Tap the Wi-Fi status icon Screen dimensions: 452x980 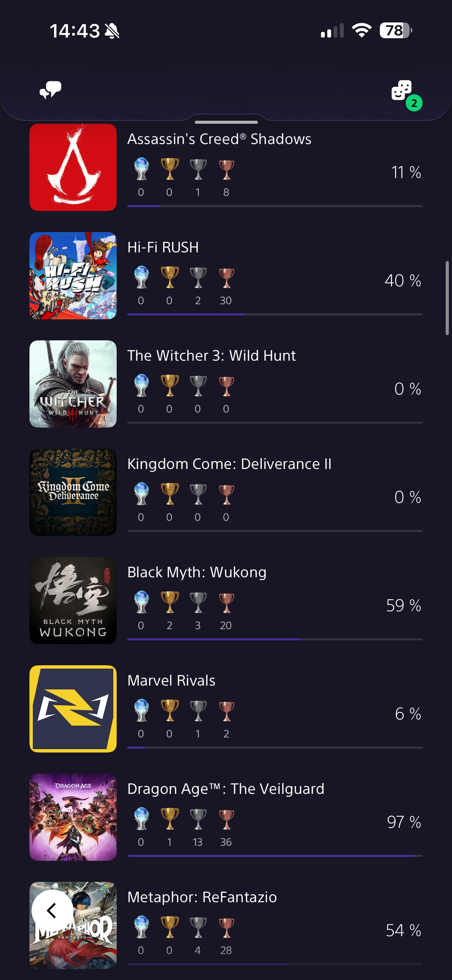[x=362, y=30]
